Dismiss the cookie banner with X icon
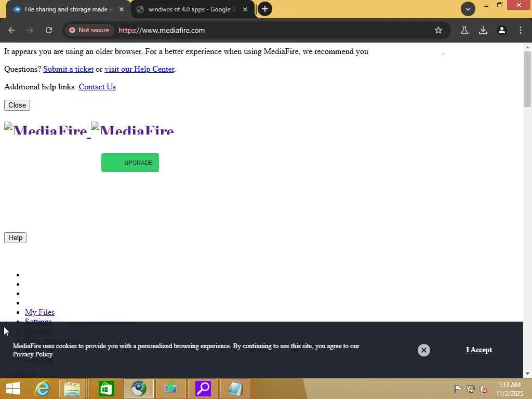Image resolution: width=532 pixels, height=399 pixels. [424, 350]
